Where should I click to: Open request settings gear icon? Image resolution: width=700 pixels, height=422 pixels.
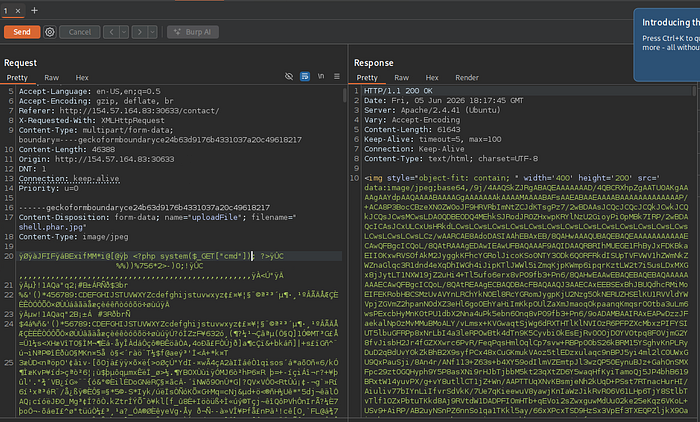point(50,32)
